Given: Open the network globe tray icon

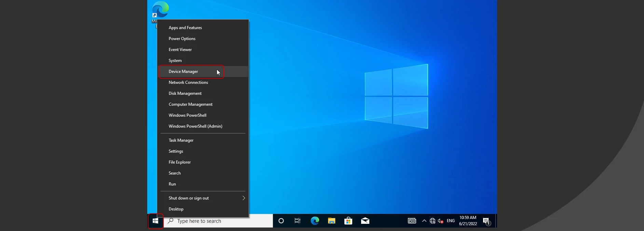Looking at the screenshot, I should [x=433, y=221].
